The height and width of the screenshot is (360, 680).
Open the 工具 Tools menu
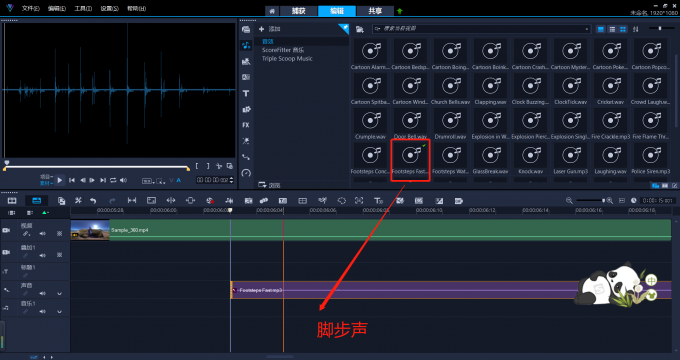83,8
